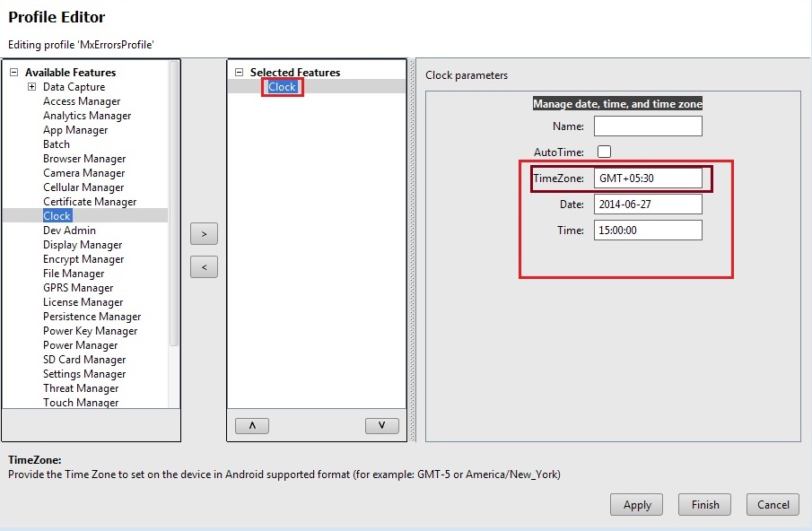Click into the Name input field

(648, 126)
